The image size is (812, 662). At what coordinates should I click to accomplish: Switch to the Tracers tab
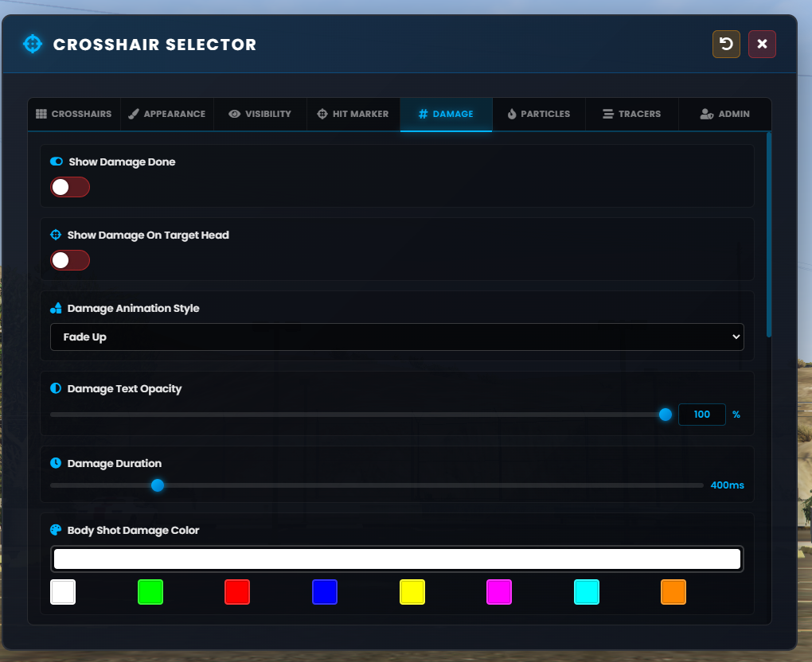click(x=632, y=114)
